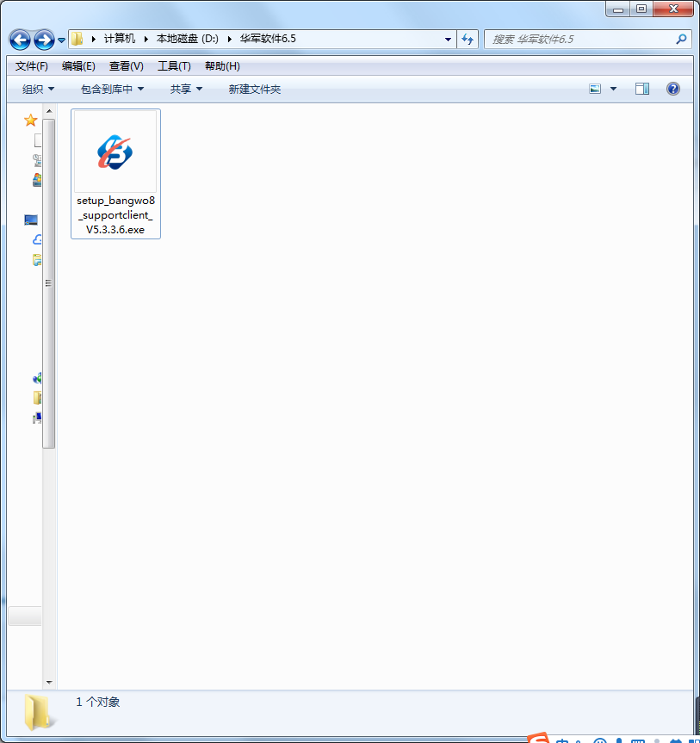Open the 共享 dropdown

pos(186,89)
